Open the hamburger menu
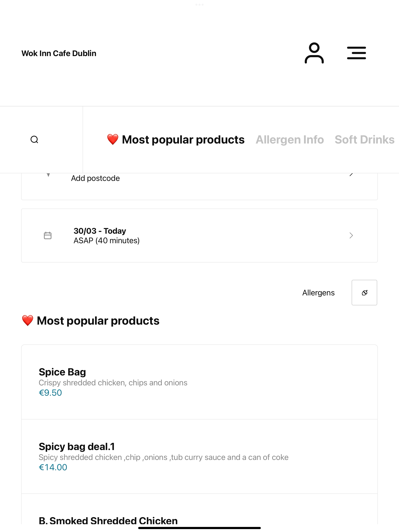 (x=356, y=53)
